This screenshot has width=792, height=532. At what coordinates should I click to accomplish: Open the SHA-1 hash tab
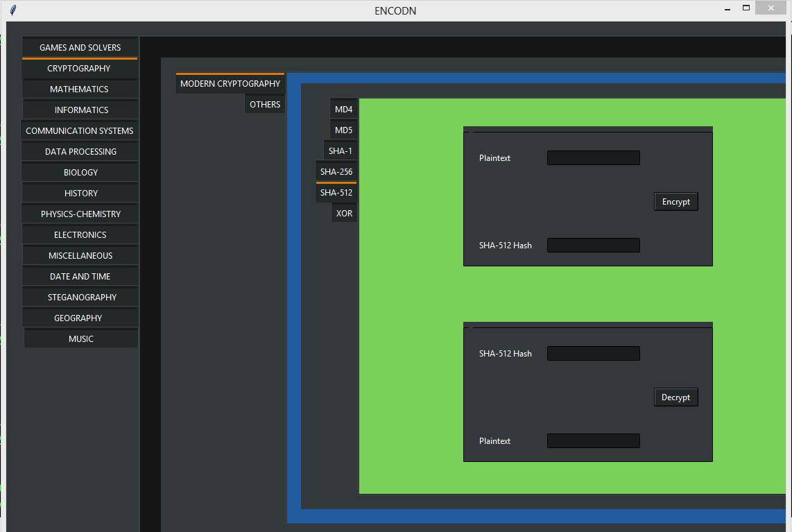[340, 151]
